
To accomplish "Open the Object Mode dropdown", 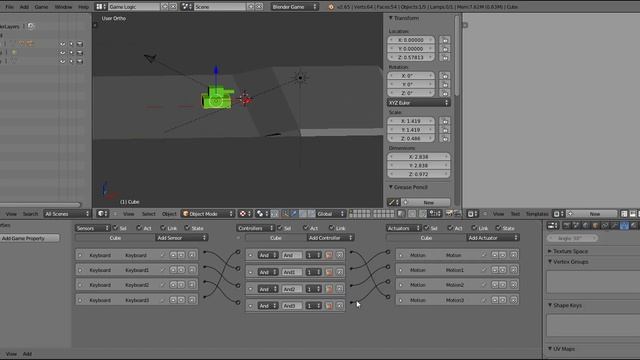I will [208, 214].
